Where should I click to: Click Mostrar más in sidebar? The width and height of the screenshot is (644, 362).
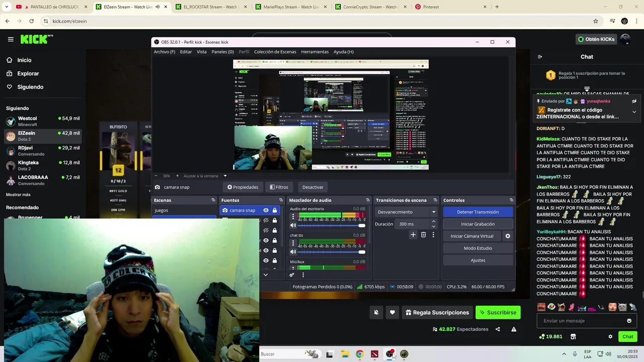click(x=18, y=195)
